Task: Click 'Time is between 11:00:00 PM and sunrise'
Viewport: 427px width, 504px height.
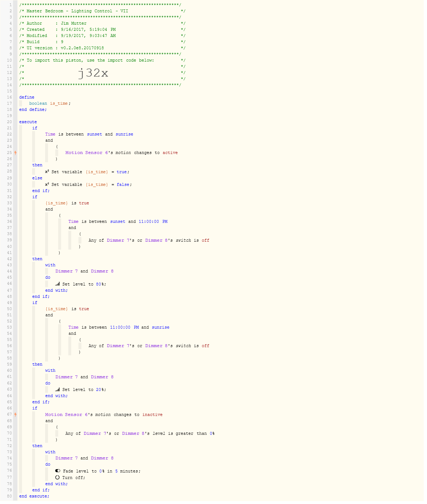Action: (119, 327)
